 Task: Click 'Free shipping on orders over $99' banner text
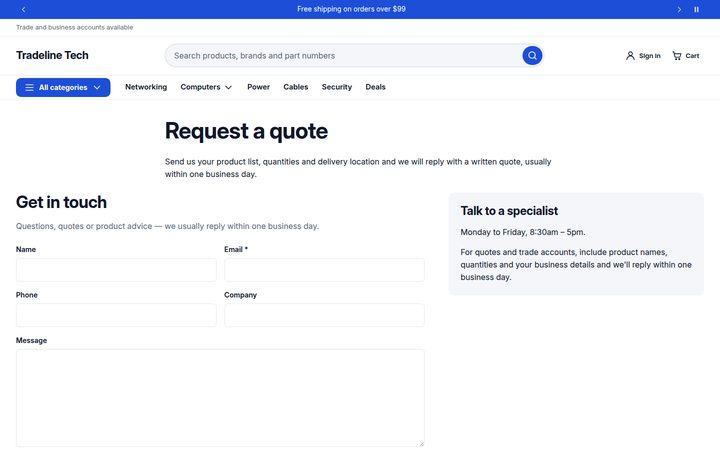tap(351, 9)
